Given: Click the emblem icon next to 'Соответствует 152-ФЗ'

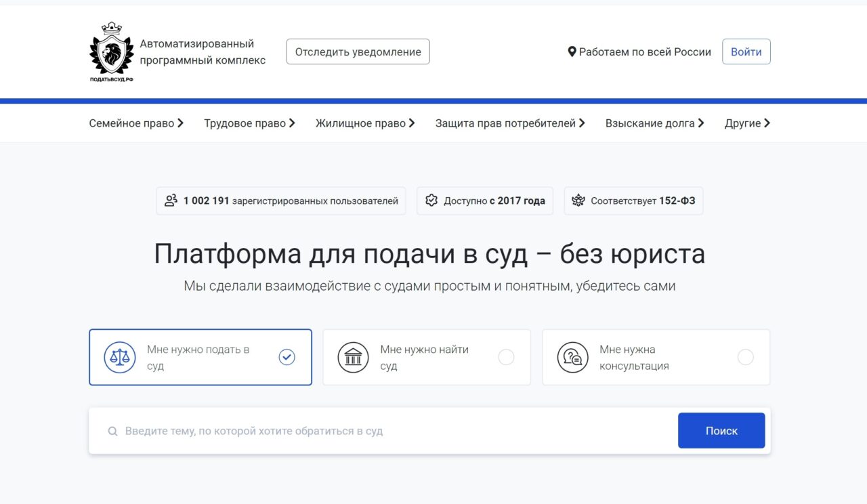Looking at the screenshot, I should 578,201.
